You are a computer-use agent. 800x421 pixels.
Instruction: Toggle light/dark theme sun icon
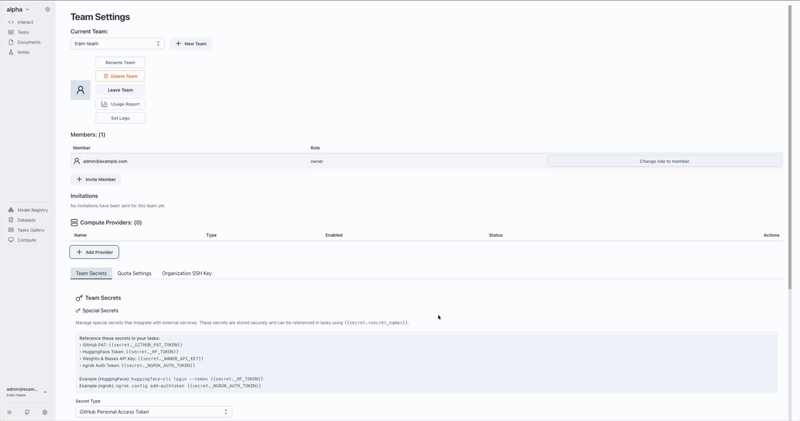[9, 412]
